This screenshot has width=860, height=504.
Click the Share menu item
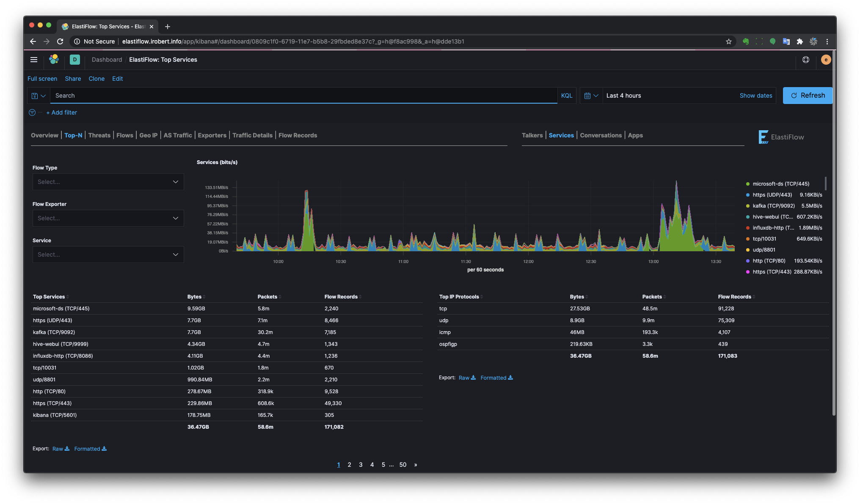(73, 79)
